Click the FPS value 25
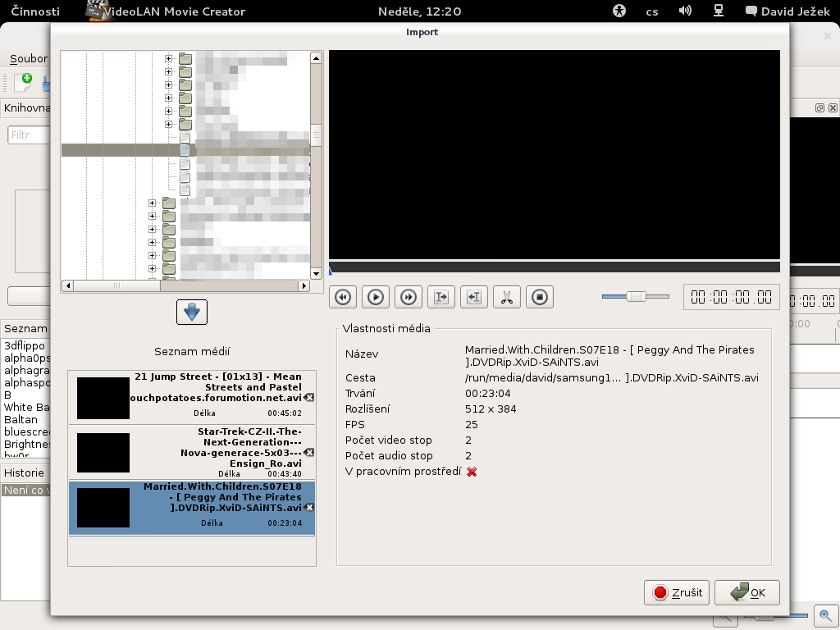This screenshot has width=840, height=630. (x=472, y=424)
